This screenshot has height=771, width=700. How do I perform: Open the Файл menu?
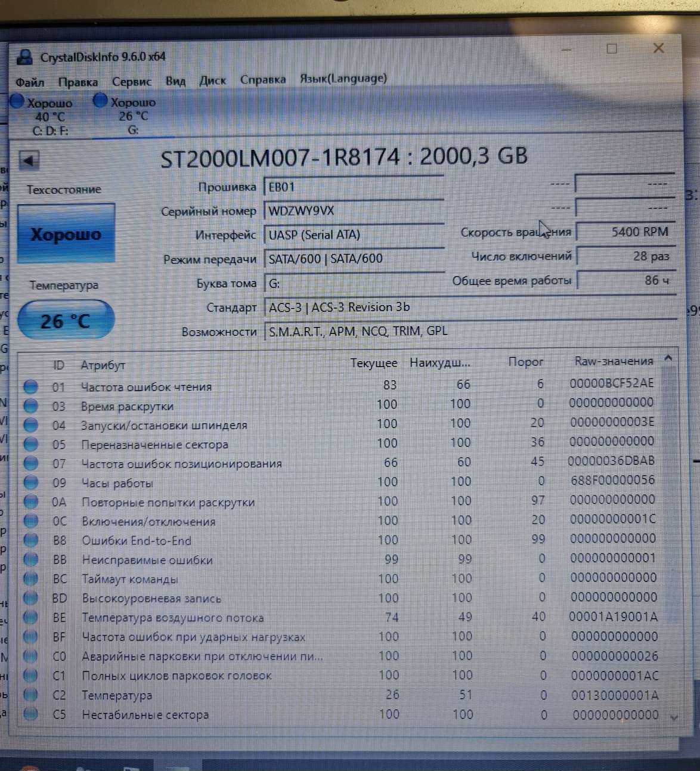coord(29,82)
